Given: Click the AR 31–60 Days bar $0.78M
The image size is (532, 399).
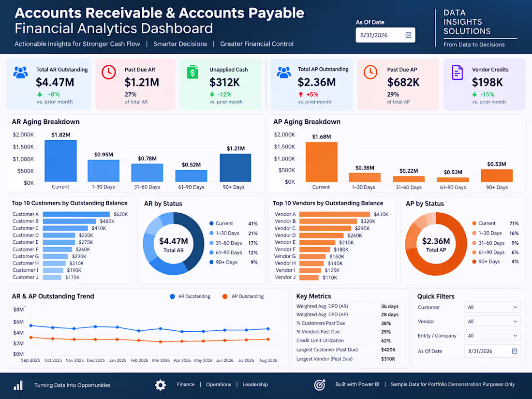Looking at the screenshot, I should tap(147, 173).
